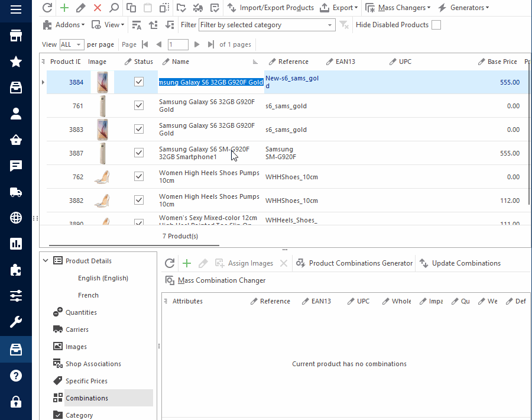Sort by Reference column header in products
The height and width of the screenshot is (420, 532).
coord(288,62)
